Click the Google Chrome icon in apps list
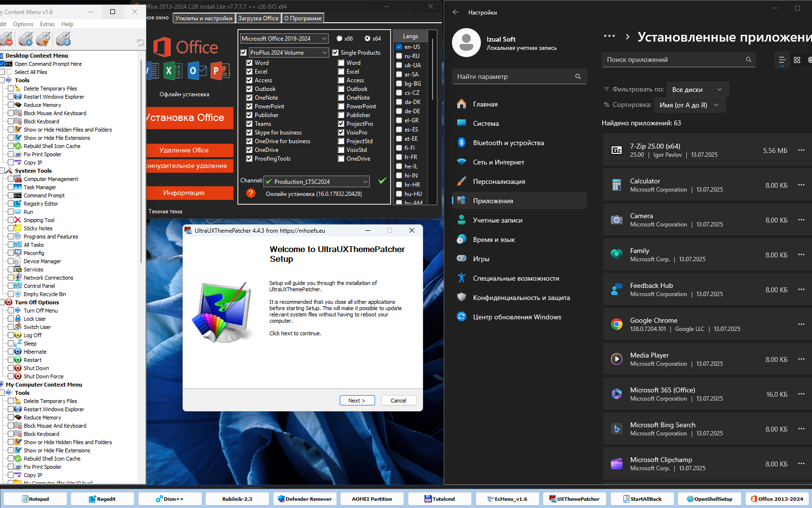Screen dimensions: 812x508 [x=617, y=324]
